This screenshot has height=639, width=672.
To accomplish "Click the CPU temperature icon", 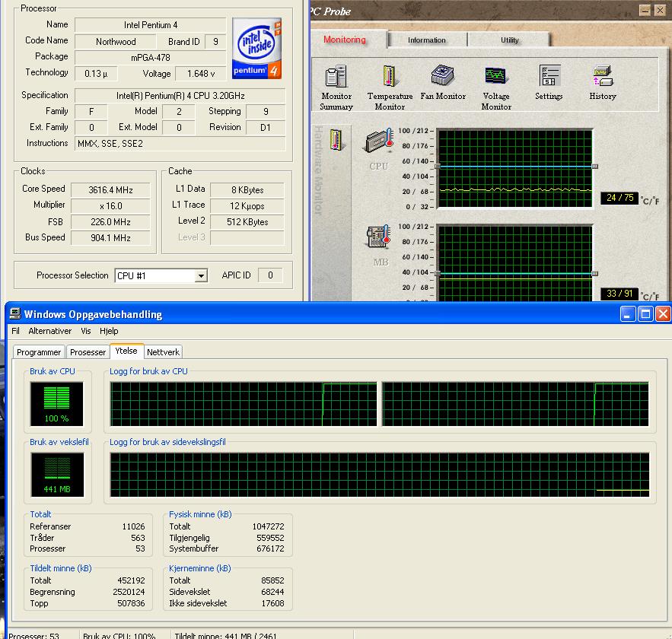I will [379, 141].
